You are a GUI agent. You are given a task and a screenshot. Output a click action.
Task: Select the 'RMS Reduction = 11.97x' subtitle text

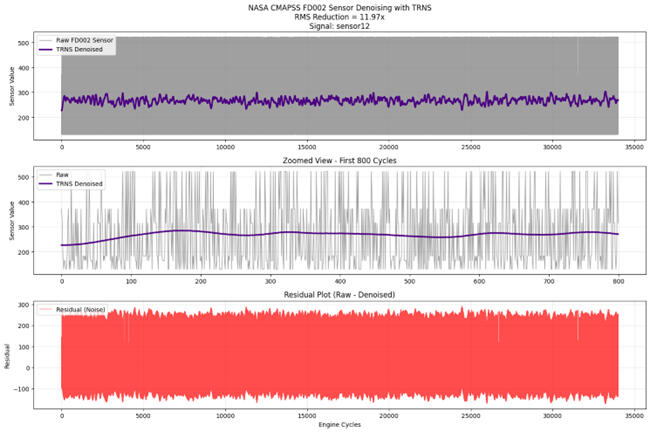[x=340, y=17]
